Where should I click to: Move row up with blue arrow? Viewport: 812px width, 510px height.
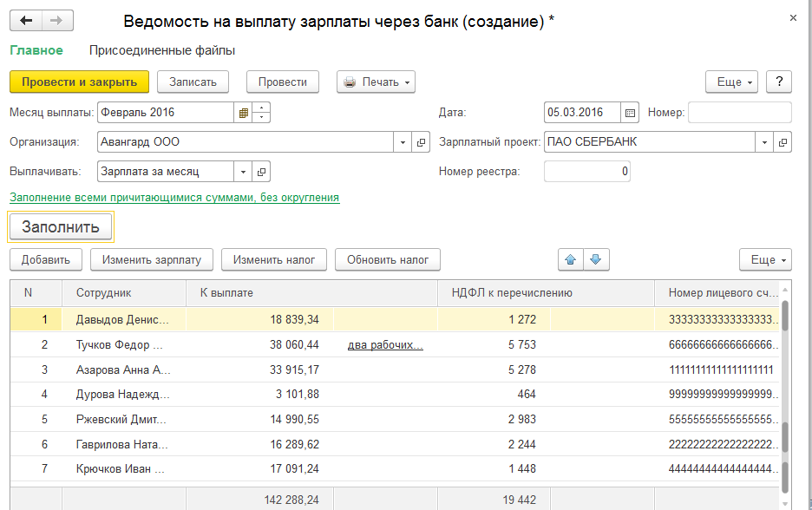click(x=570, y=259)
